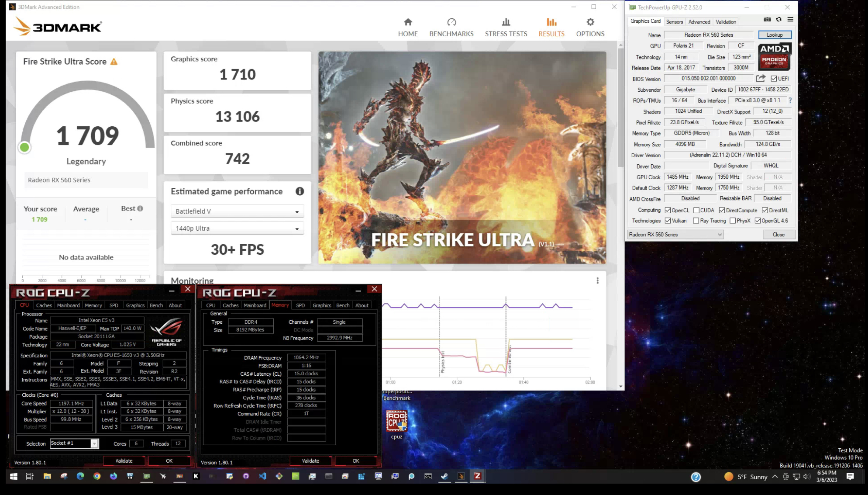The image size is (868, 495).
Task: Click the Fire Strike Ultra banner image
Action: (x=462, y=157)
